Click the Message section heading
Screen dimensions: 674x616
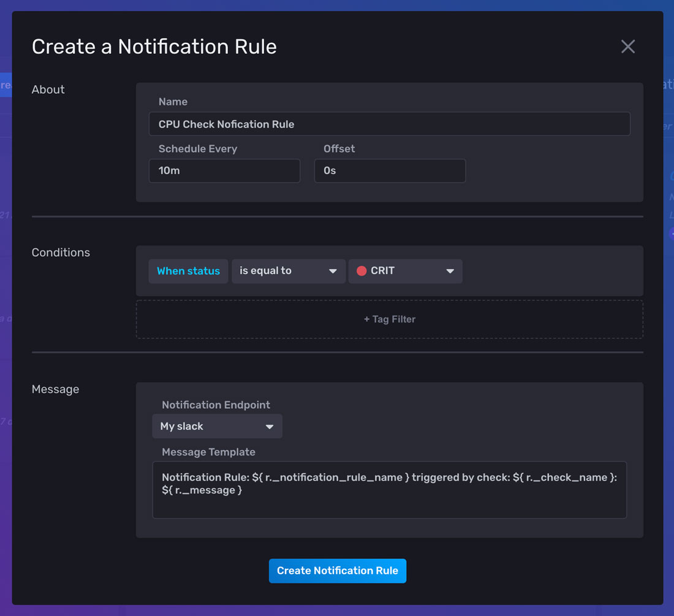click(x=55, y=389)
